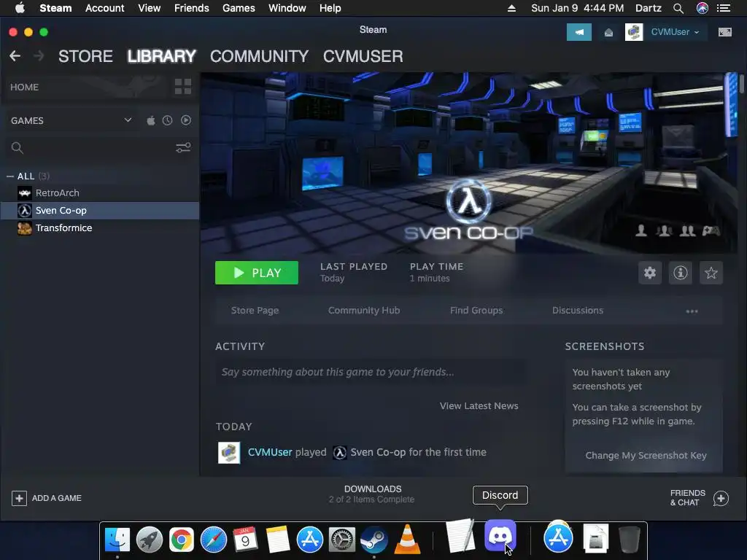
Task: Open Sven Co-op link in activity feed
Action: click(x=378, y=452)
